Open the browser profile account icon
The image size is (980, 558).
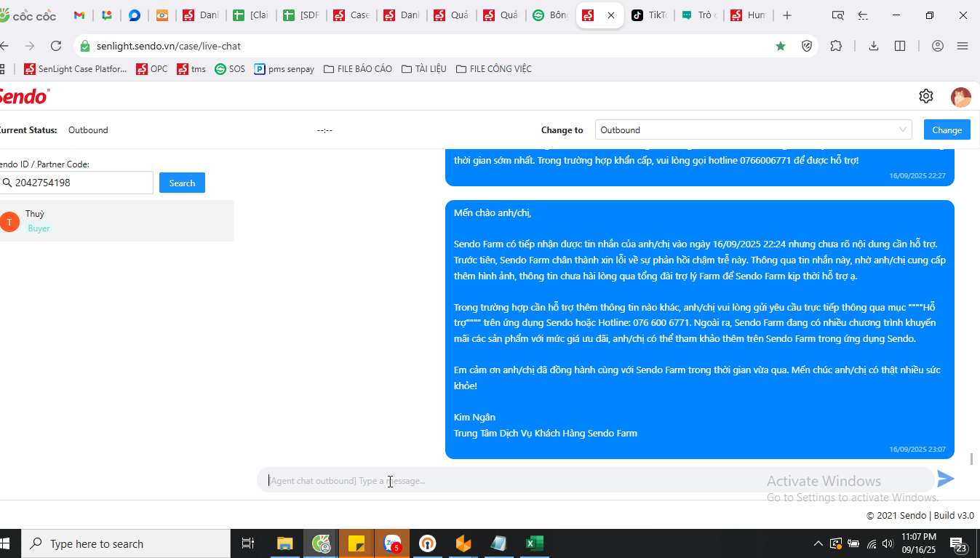click(938, 46)
